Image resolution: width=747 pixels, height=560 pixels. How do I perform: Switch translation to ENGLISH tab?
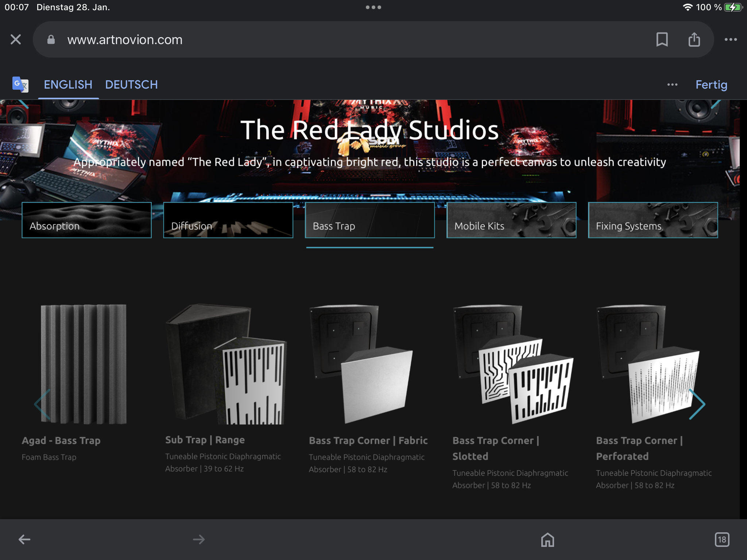point(68,85)
